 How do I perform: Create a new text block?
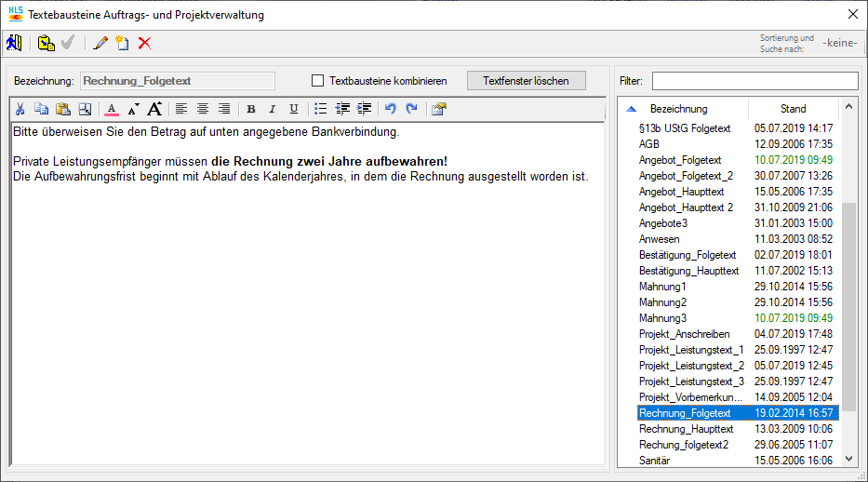point(122,43)
